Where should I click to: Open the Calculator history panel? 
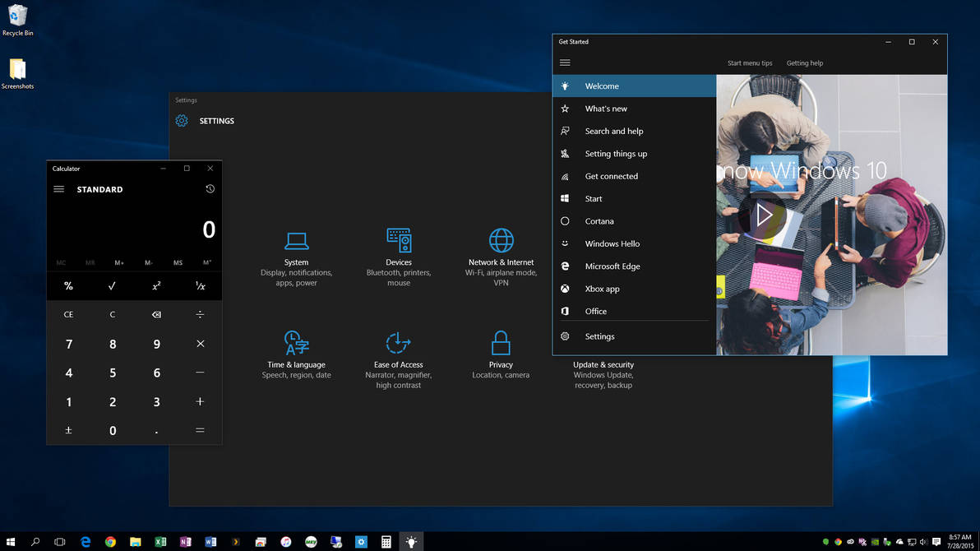click(210, 188)
